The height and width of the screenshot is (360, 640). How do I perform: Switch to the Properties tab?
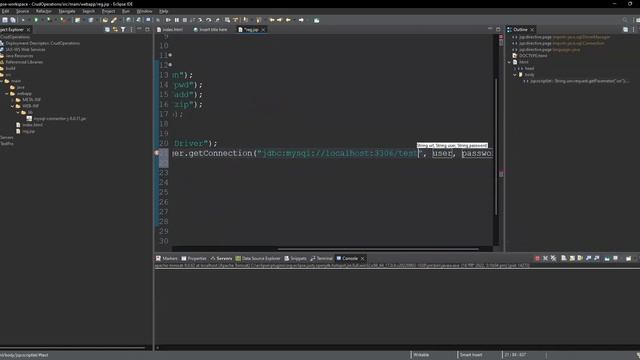(x=194, y=258)
